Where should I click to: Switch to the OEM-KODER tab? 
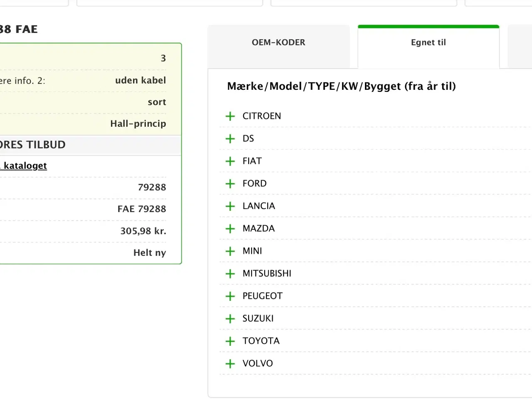278,42
